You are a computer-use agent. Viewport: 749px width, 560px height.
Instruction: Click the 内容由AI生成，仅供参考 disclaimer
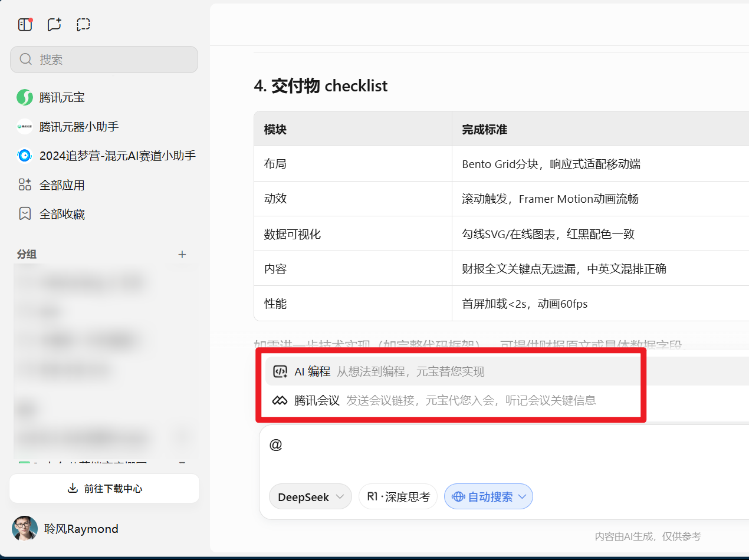[648, 536]
